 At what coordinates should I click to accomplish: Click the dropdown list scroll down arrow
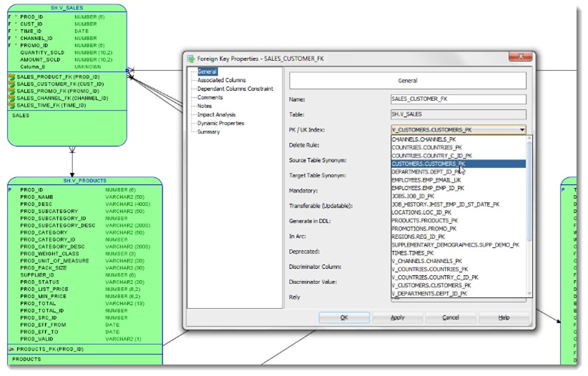tap(529, 294)
